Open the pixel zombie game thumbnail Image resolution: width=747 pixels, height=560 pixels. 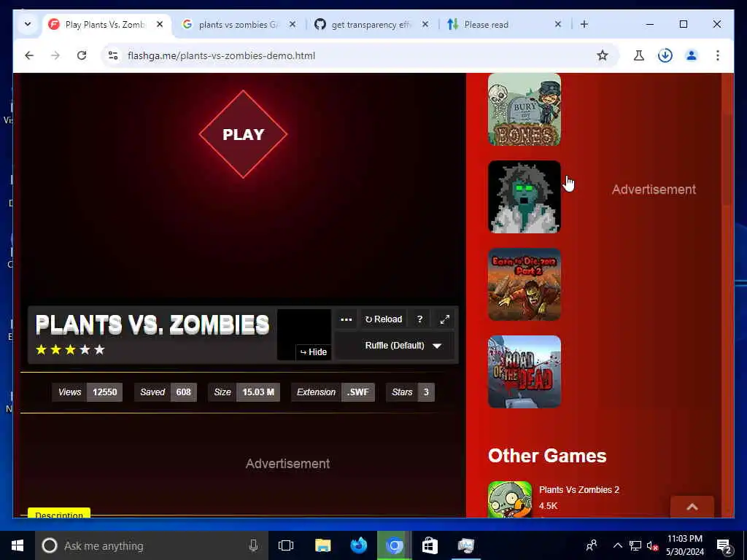tap(524, 197)
